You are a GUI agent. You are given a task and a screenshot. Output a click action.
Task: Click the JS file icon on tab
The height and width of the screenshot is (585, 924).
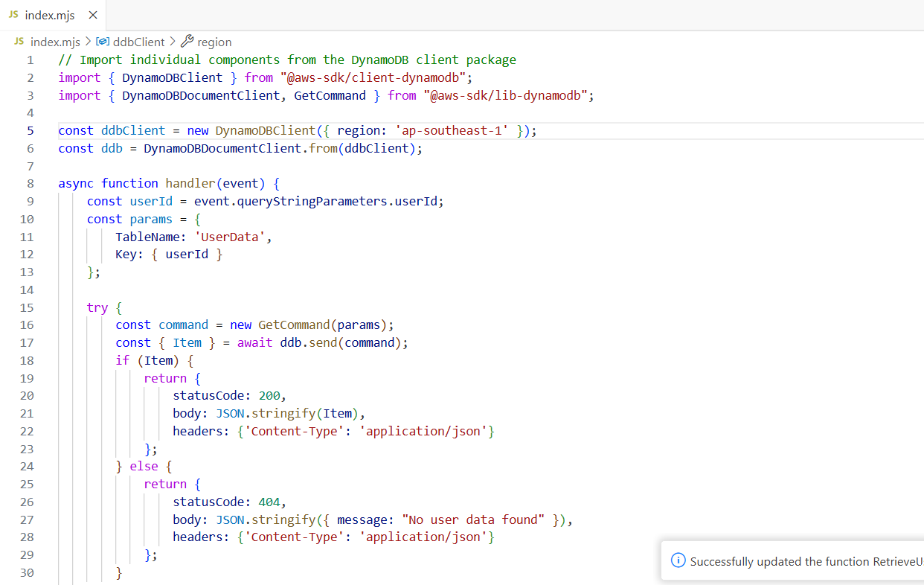pos(13,15)
